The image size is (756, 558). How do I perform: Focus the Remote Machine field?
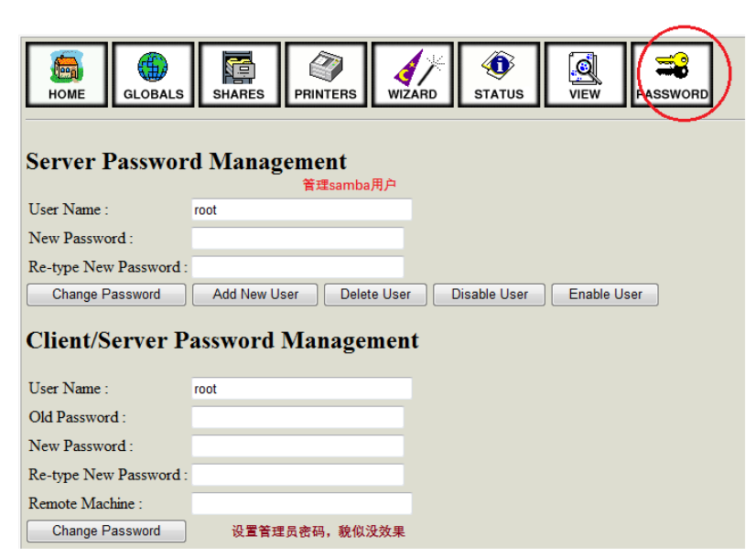302,503
